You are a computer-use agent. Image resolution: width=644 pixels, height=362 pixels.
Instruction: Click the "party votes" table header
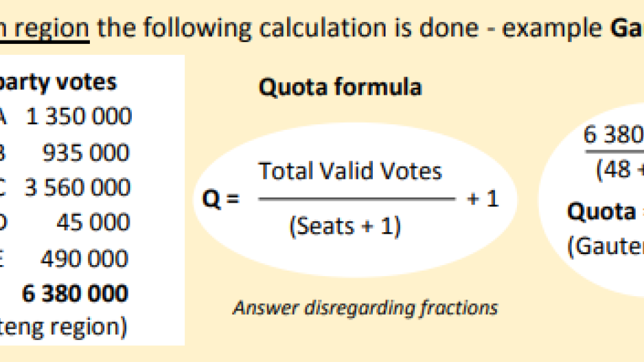coord(58,82)
